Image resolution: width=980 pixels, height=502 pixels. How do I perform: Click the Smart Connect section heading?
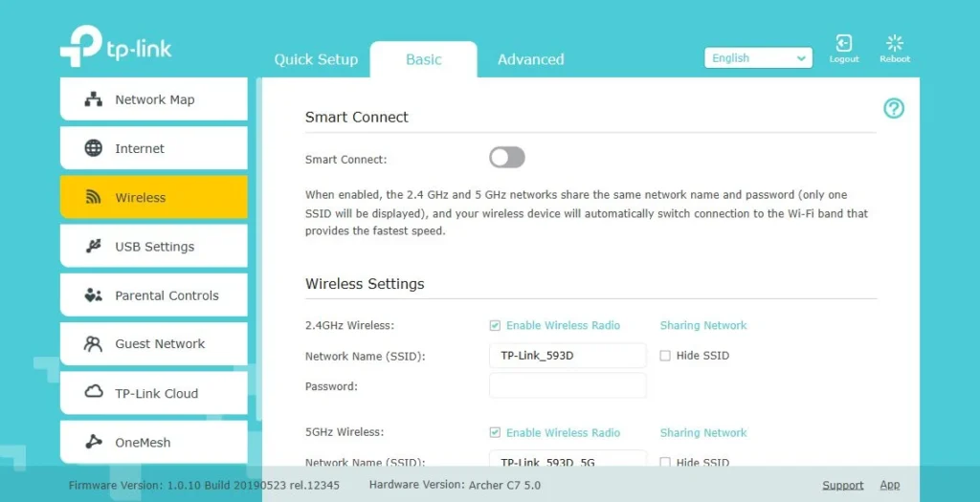(x=356, y=117)
